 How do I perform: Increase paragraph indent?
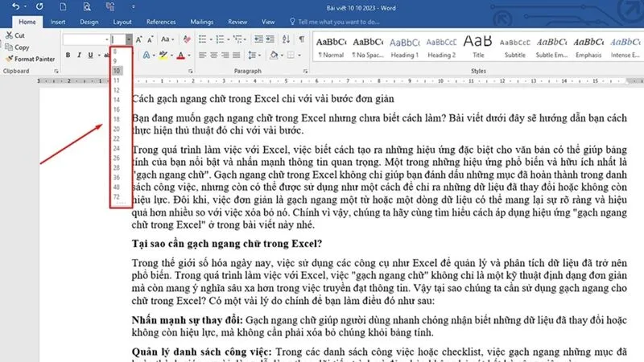point(270,39)
